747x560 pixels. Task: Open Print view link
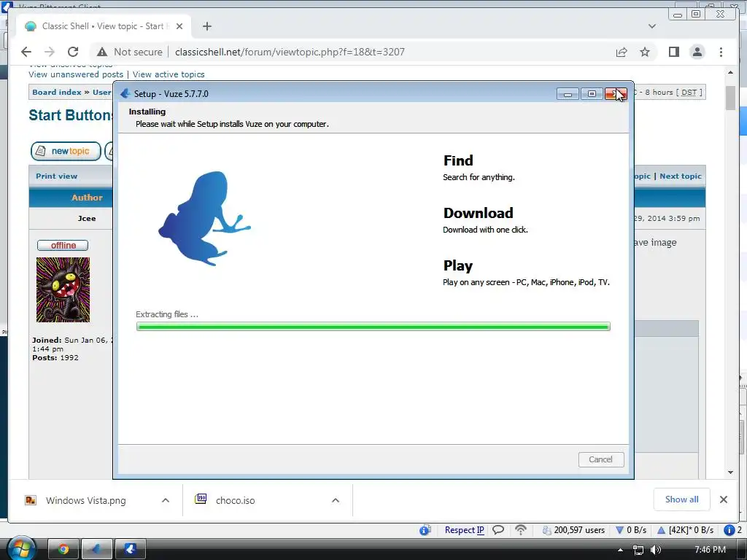click(56, 176)
